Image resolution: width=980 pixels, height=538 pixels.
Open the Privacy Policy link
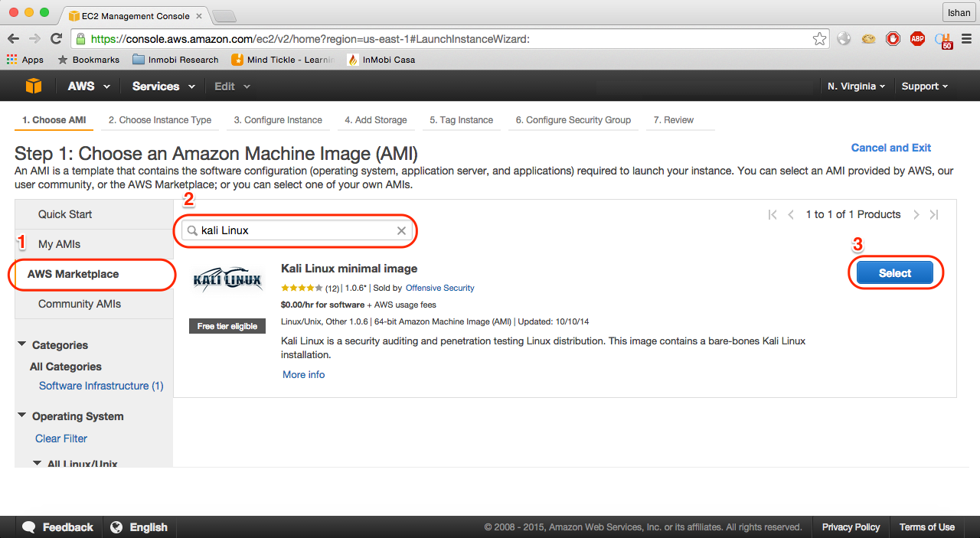(x=851, y=527)
